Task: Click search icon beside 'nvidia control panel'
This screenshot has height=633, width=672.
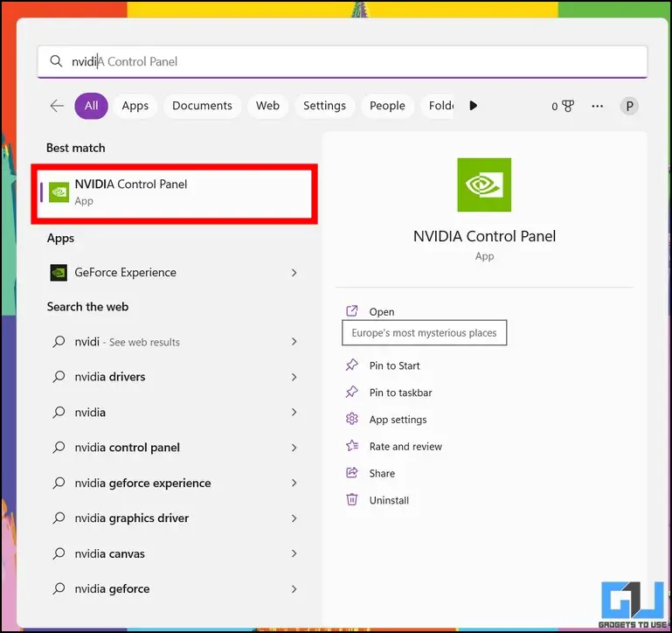Action: click(59, 448)
